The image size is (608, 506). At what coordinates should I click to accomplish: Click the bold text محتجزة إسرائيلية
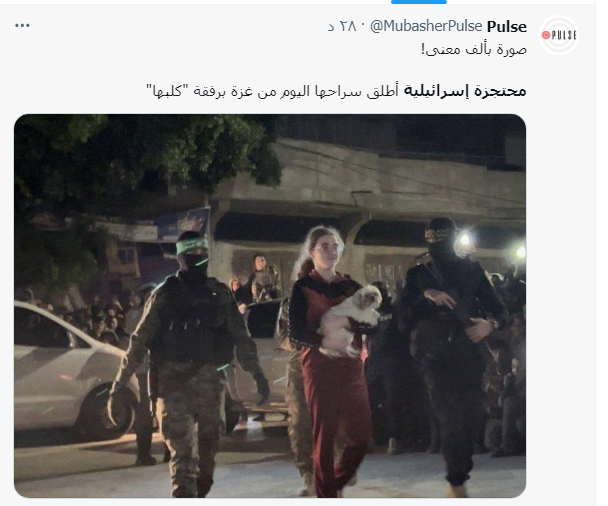click(465, 91)
